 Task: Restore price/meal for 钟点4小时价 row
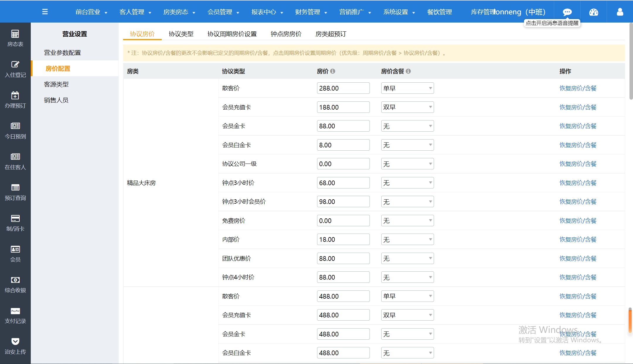(578, 277)
